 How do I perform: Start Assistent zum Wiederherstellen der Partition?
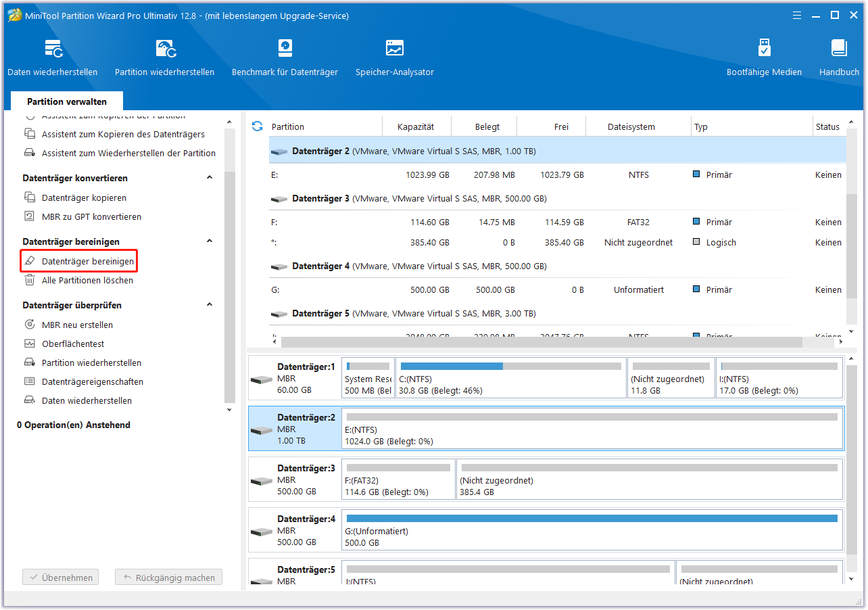pyautogui.click(x=128, y=154)
